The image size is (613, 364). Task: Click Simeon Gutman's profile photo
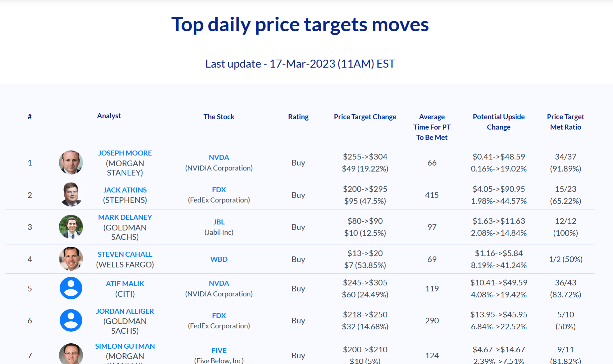(x=71, y=354)
